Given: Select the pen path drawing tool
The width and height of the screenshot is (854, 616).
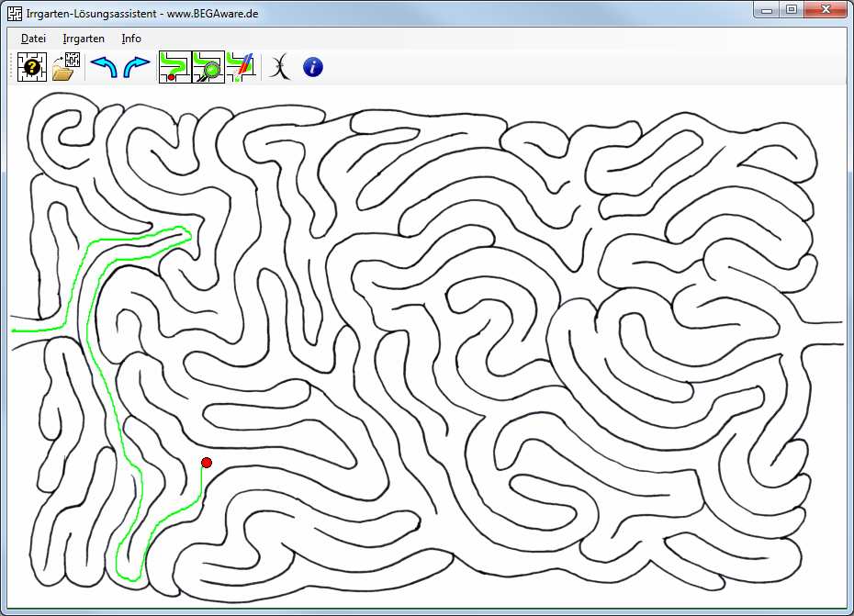Looking at the screenshot, I should (x=241, y=67).
